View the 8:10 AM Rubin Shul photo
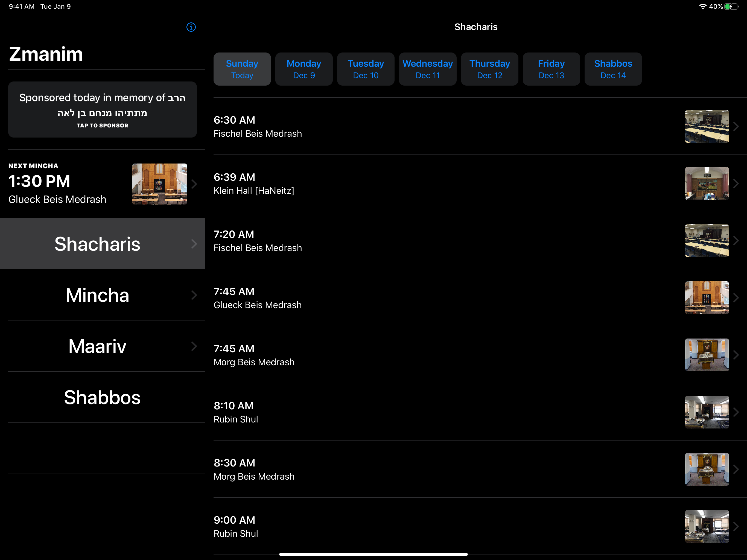 click(x=707, y=412)
